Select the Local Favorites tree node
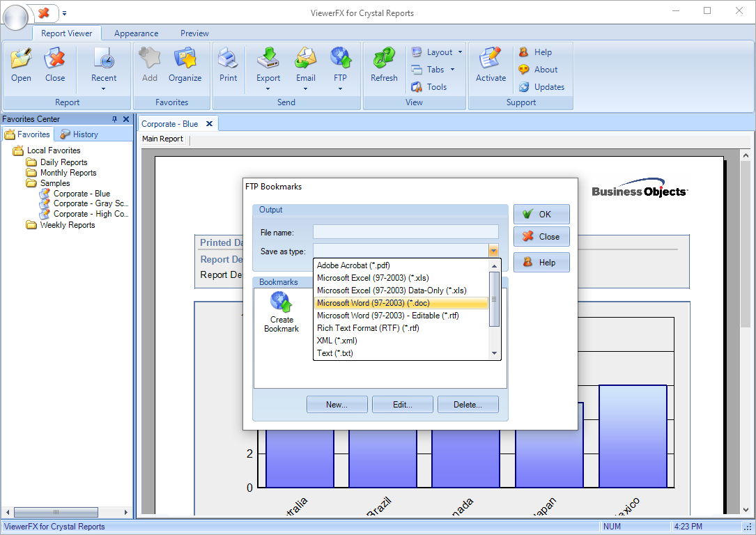 coord(47,150)
